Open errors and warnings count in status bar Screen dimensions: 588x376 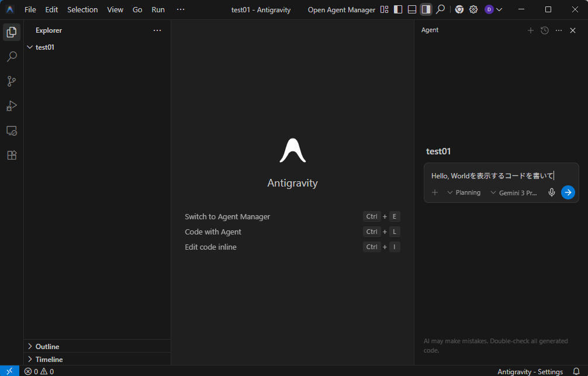(x=39, y=371)
